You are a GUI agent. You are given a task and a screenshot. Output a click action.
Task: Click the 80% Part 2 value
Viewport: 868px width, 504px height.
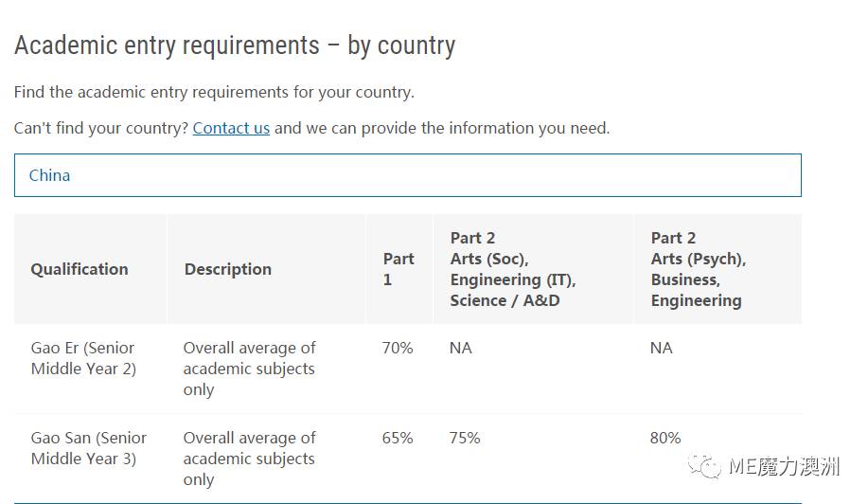pyautogui.click(x=665, y=438)
